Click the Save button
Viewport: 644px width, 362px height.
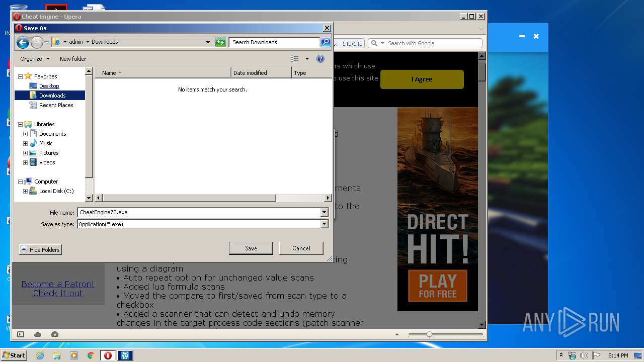click(x=251, y=248)
